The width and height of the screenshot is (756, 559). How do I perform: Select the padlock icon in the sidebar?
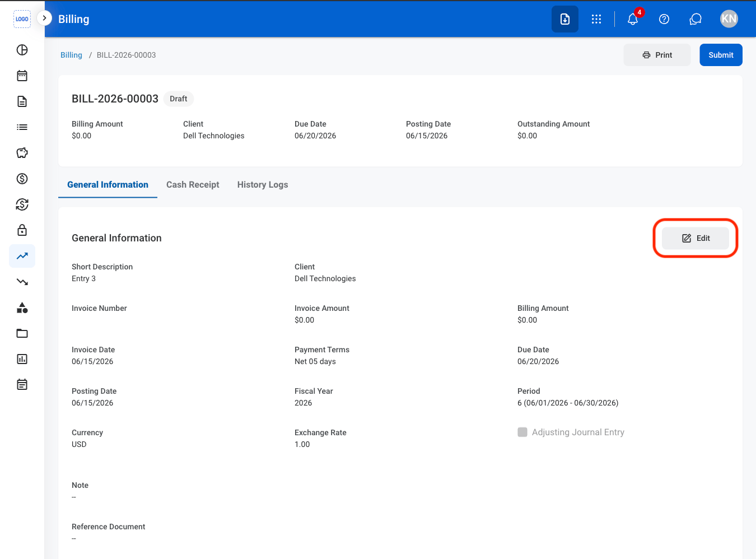(22, 230)
